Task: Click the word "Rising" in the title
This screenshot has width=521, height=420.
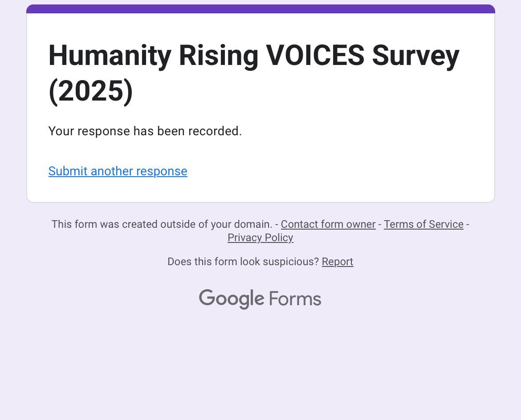Action: (218, 56)
